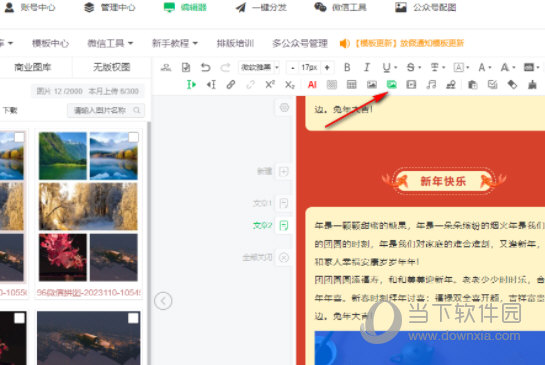Click the insert table icon

pyautogui.click(x=352, y=84)
